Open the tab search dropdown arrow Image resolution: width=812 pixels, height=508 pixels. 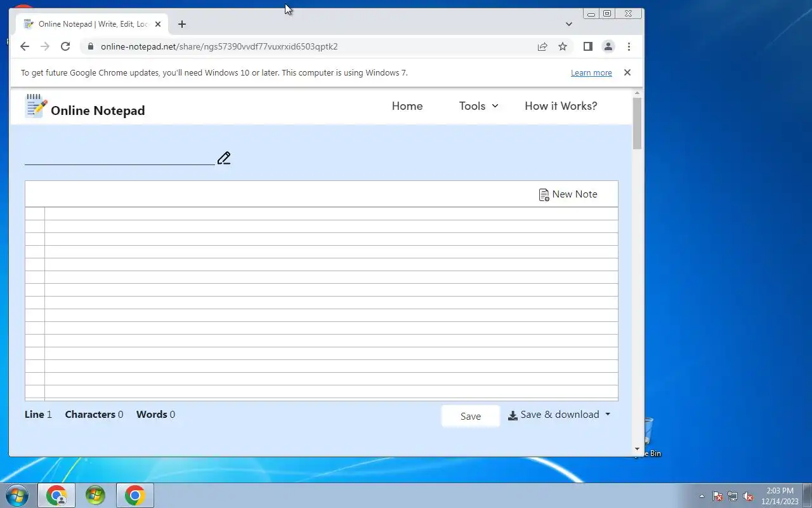(x=568, y=24)
